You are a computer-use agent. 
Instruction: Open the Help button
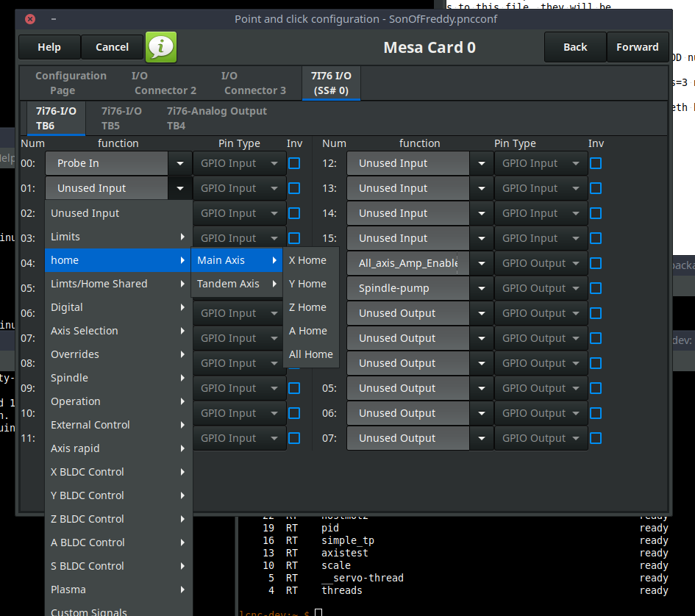pyautogui.click(x=49, y=47)
